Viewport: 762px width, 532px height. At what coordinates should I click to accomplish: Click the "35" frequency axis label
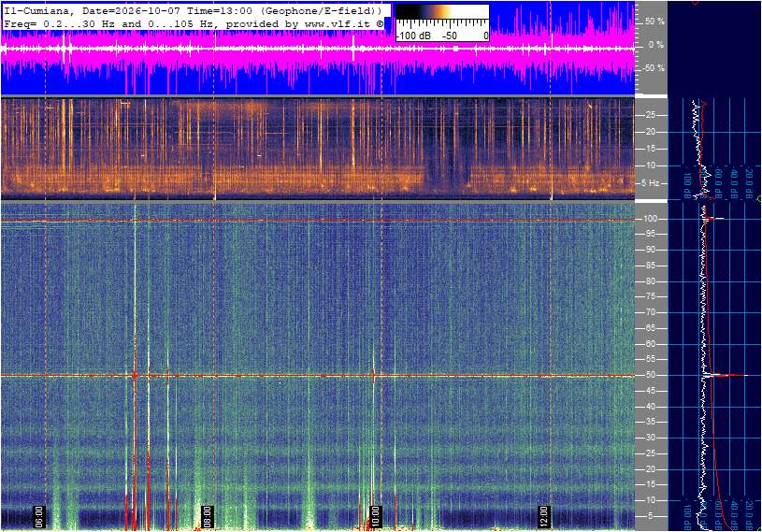(650, 422)
